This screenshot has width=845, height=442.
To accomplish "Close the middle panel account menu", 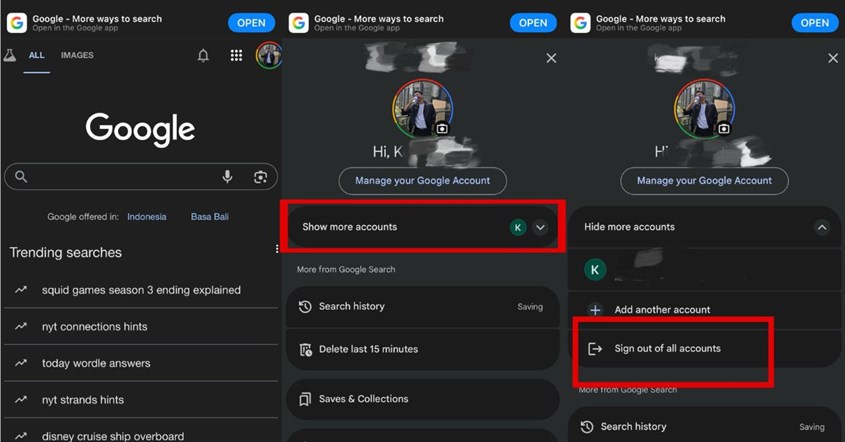I will 551,58.
